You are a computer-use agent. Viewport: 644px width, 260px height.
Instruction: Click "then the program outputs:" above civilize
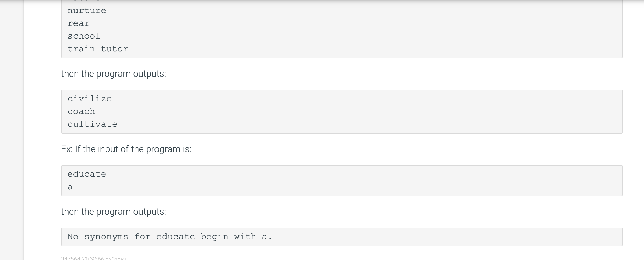click(114, 74)
